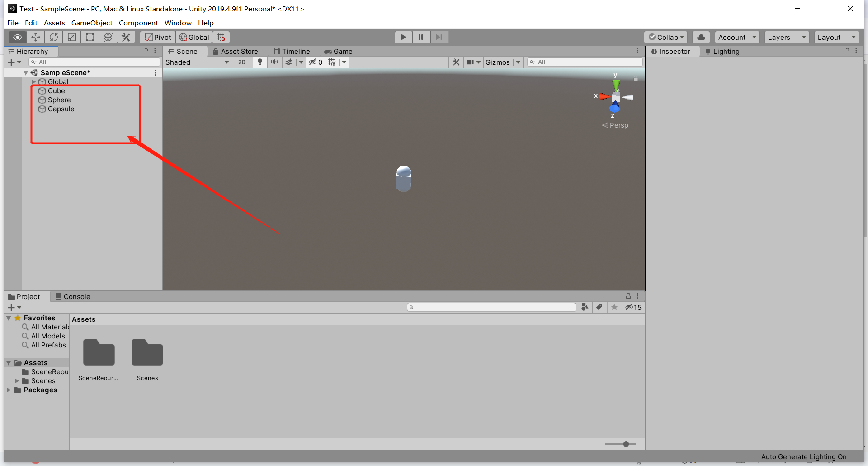Toggle scene lighting in Scene view toolbar
The height and width of the screenshot is (466, 868).
[x=259, y=62]
